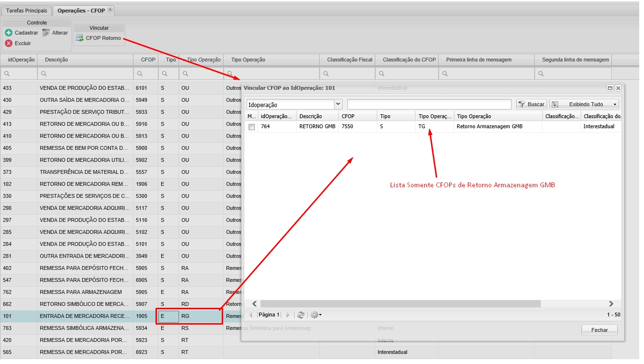Click left arrow of dialog horizontal scrollbar

(x=254, y=303)
